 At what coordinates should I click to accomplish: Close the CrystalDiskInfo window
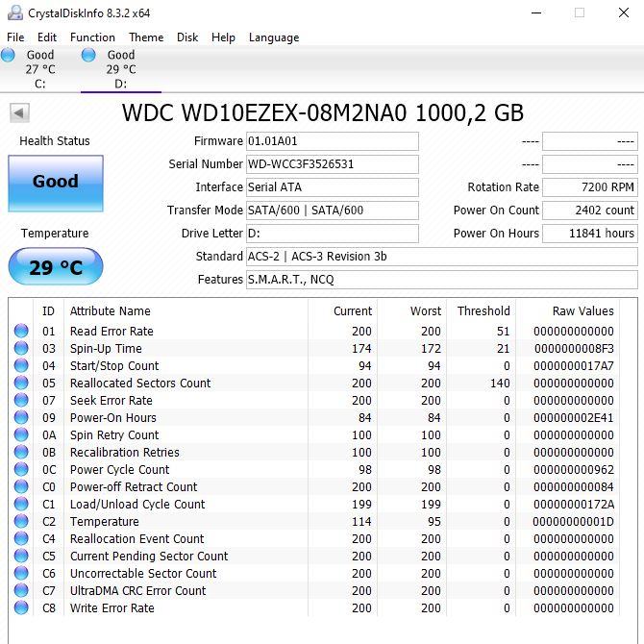click(x=624, y=12)
